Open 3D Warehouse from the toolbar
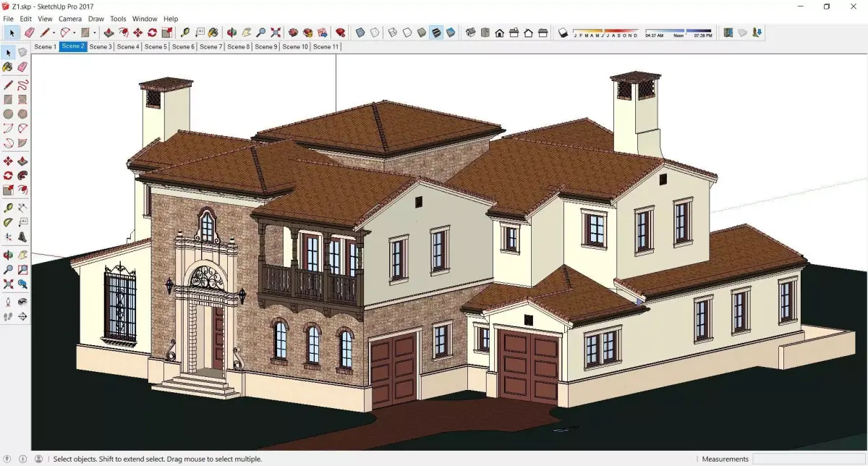 click(x=293, y=33)
